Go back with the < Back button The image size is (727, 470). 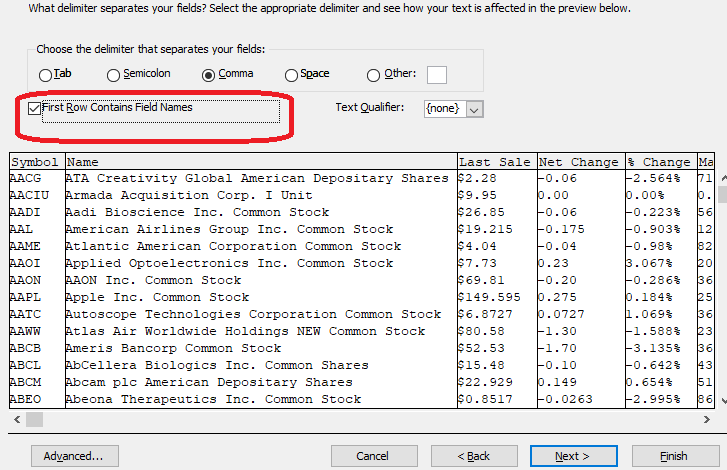474,456
